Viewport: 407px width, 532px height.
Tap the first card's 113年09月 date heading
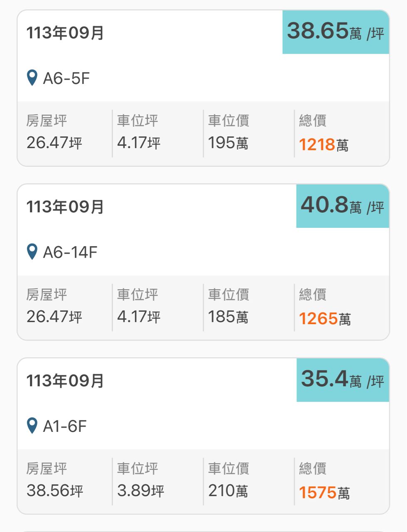coord(65,33)
